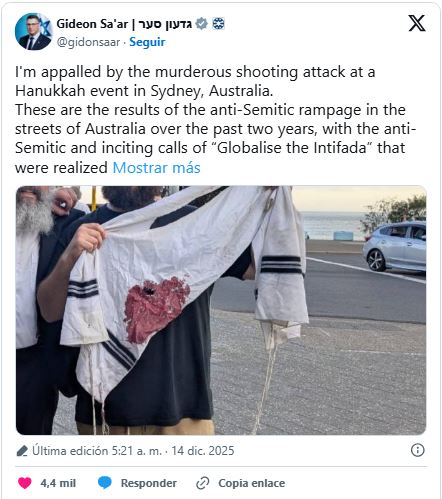Open the post info circle icon
The height and width of the screenshot is (499, 442).
[417, 450]
